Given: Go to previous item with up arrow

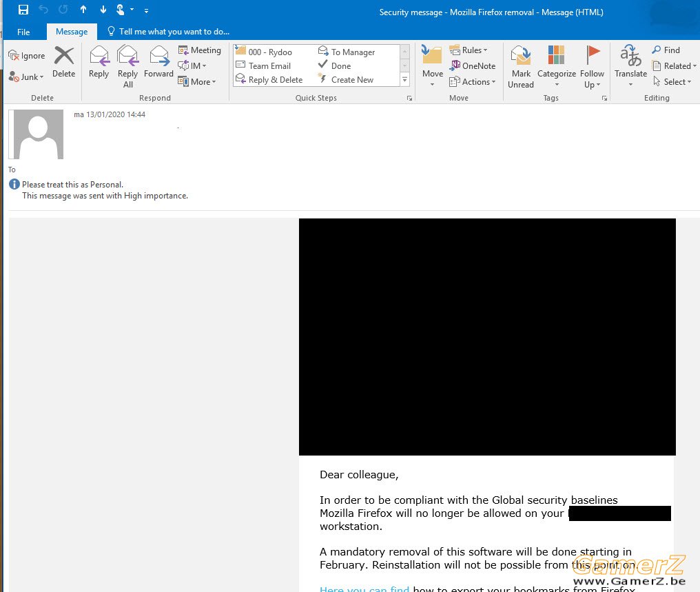Looking at the screenshot, I should point(83,10).
